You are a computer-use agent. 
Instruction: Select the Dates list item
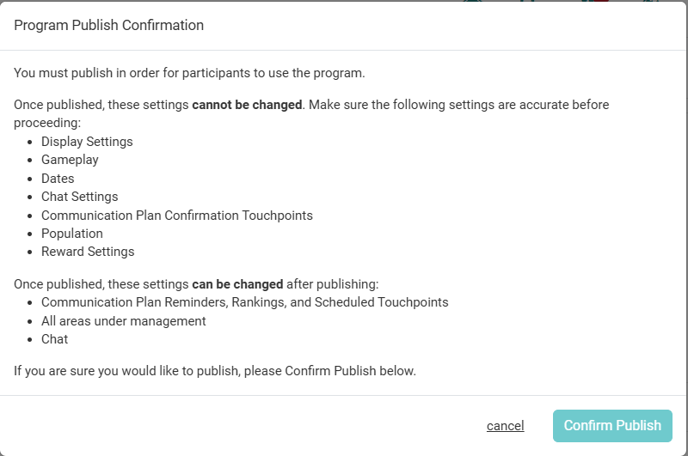(x=58, y=178)
